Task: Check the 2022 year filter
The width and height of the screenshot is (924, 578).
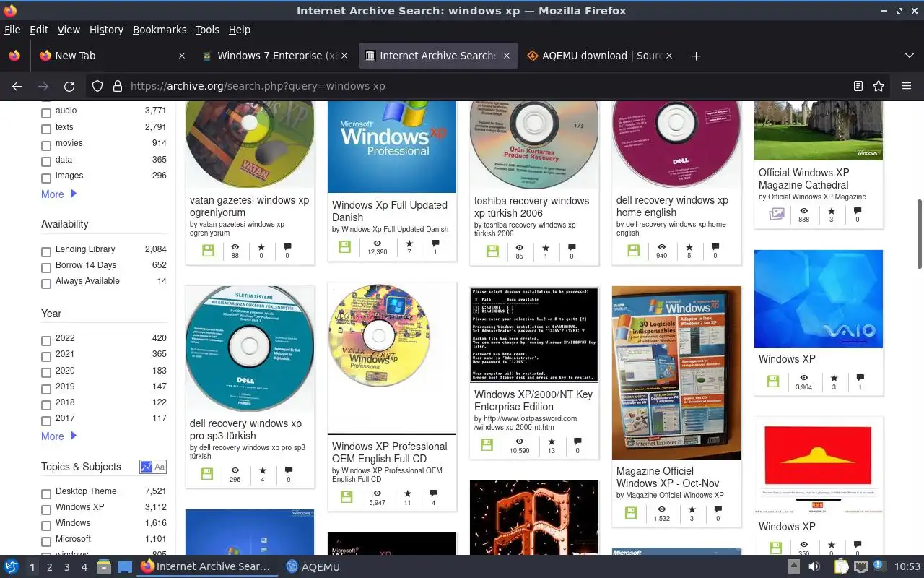Action: pos(46,340)
